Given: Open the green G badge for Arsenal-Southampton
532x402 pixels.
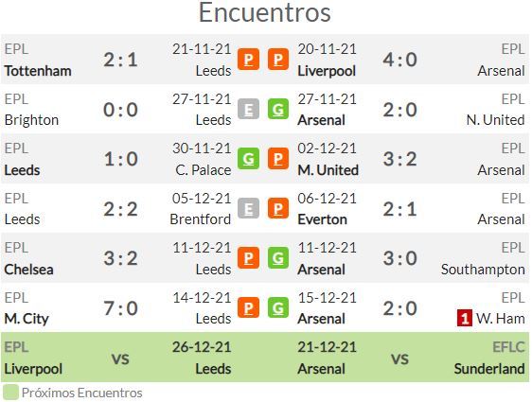Looking at the screenshot, I should pos(278,258).
